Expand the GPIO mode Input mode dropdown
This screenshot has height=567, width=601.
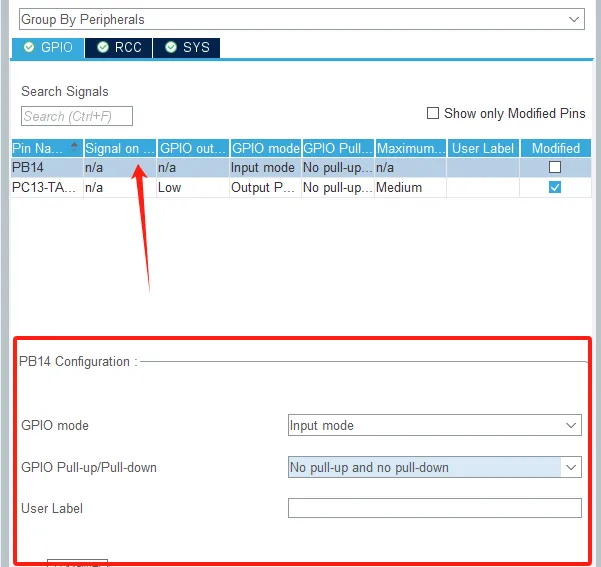tap(434, 425)
